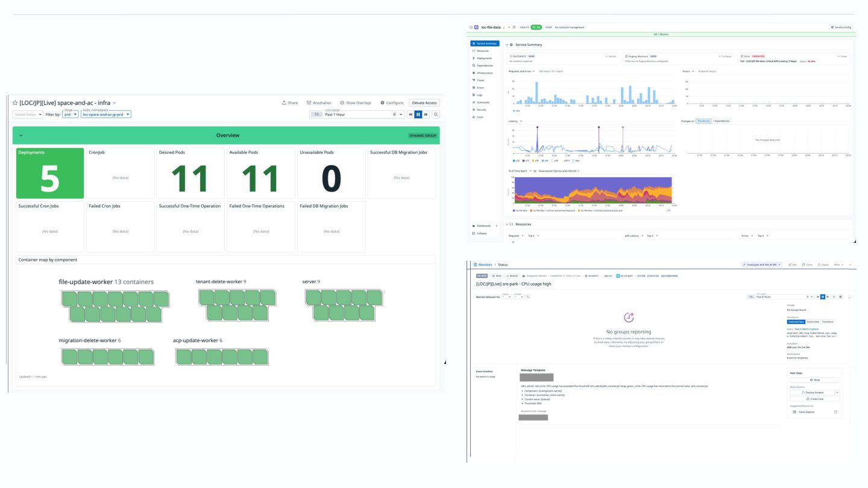Toggle to Dependencies in Changes on
Image resolution: width=868 pixels, height=488 pixels.
[x=722, y=121]
